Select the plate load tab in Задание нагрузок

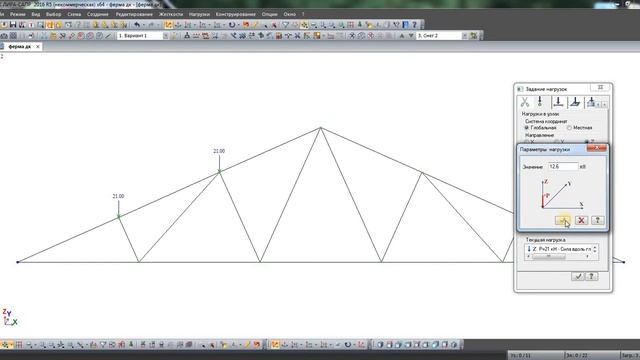(x=576, y=102)
